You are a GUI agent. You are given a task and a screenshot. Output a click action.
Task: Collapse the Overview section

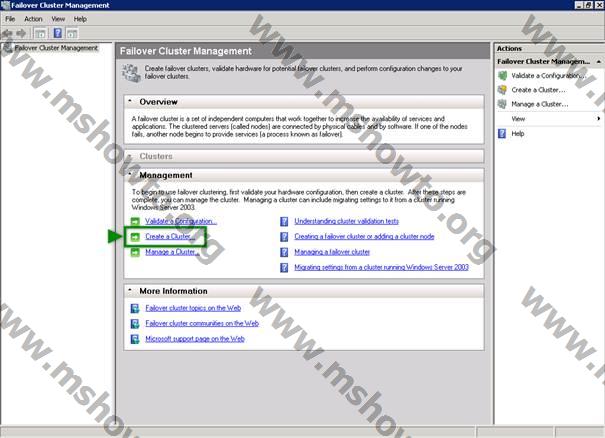(130, 101)
